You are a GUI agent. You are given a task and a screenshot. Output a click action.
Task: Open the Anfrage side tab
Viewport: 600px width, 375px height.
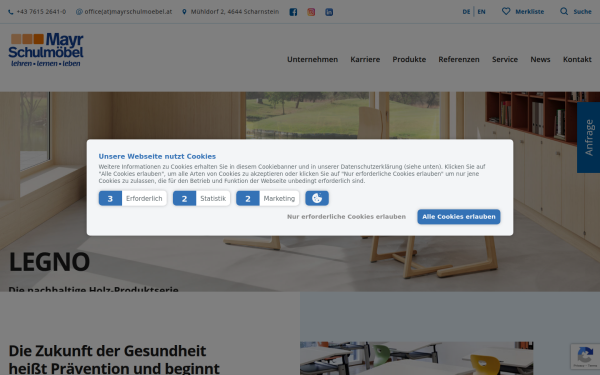589,137
